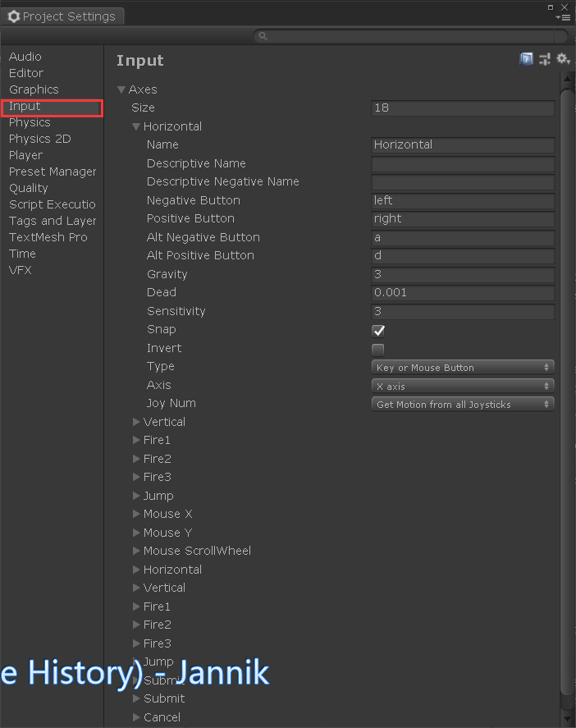Edit the Negative Button field

click(463, 200)
